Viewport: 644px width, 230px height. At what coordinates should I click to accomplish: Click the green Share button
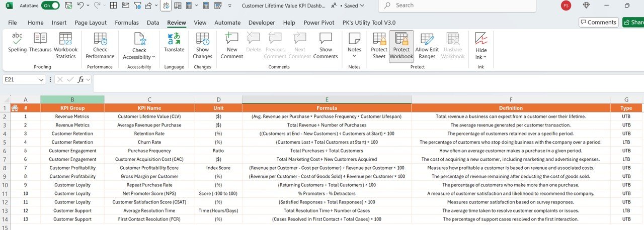pos(633,22)
